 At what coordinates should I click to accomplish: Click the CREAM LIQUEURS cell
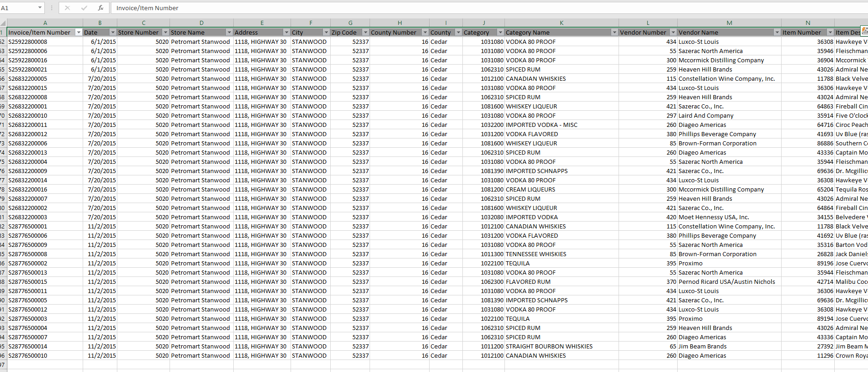(562, 189)
